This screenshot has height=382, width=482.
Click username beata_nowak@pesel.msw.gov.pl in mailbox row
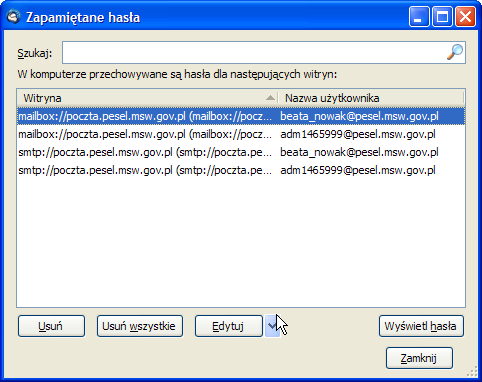pyautogui.click(x=359, y=116)
